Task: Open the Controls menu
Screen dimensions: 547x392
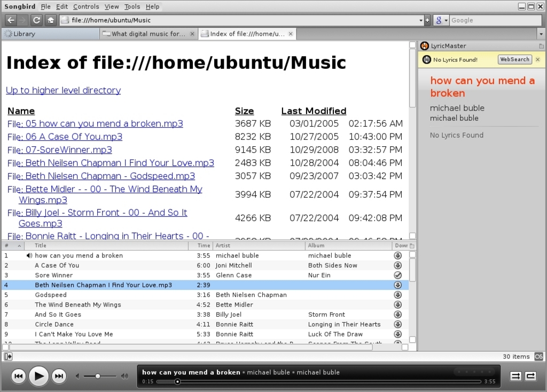Action: click(x=86, y=6)
